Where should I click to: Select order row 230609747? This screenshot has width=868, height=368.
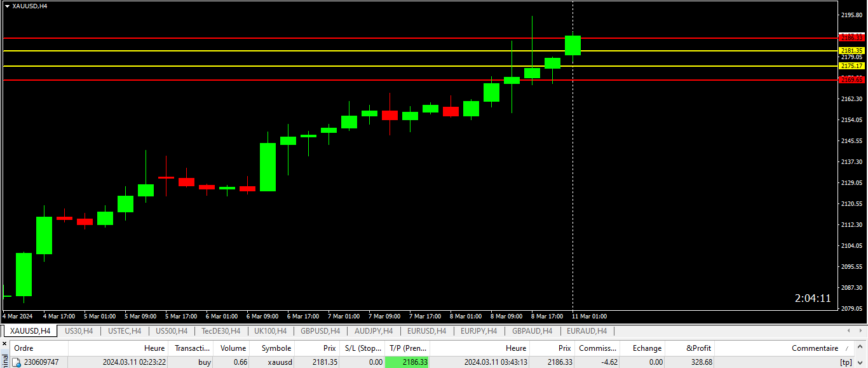[x=433, y=362]
